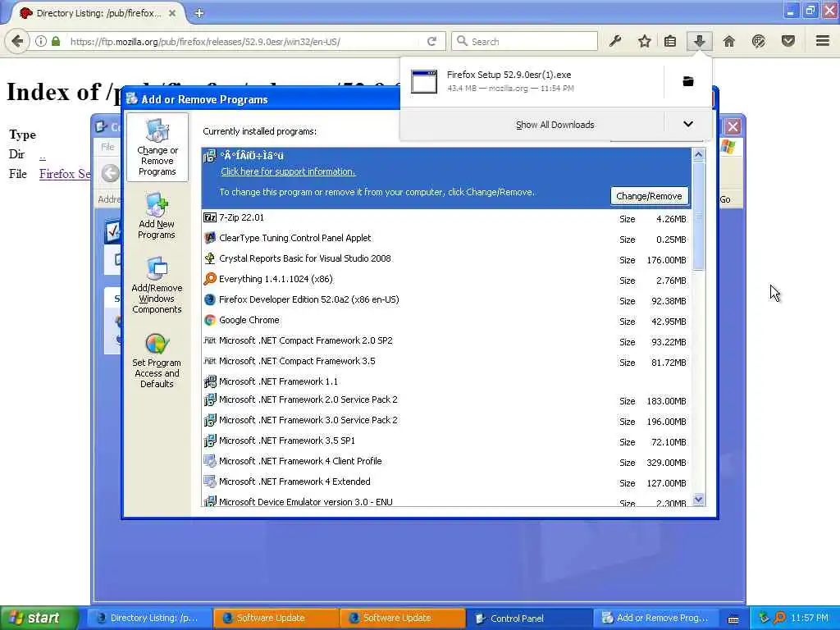The image size is (840, 630).
Task: Open first Software Update taskbar item
Action: 276,618
